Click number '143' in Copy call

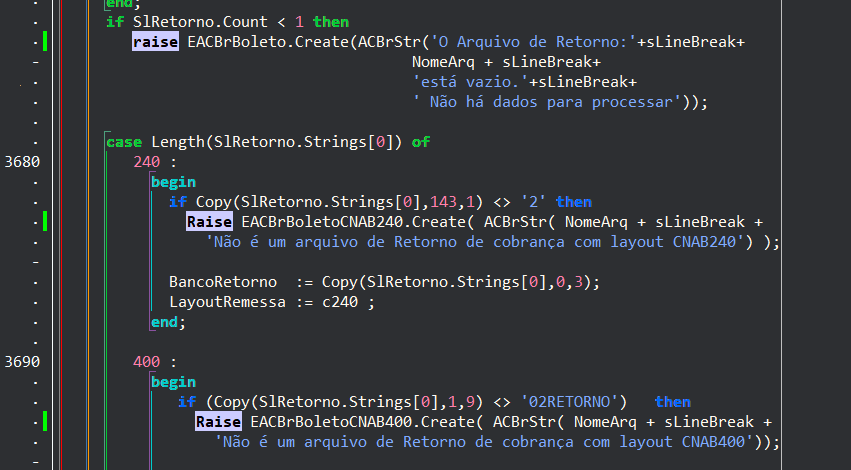click(443, 202)
